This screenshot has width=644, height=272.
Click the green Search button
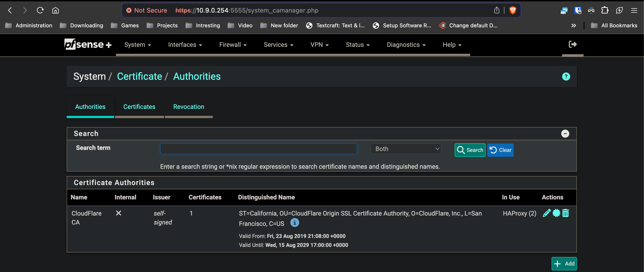point(470,150)
